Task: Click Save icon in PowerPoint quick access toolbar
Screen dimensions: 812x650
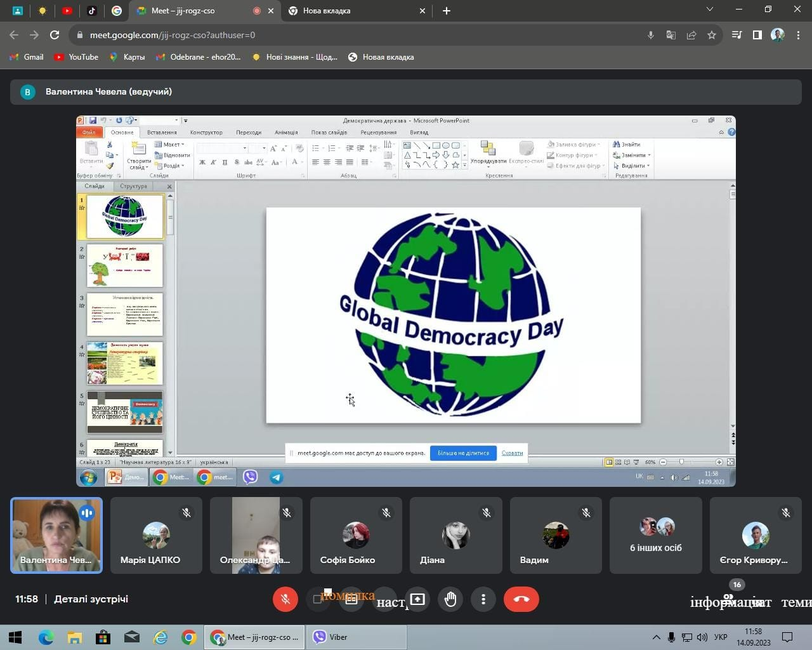Action: pyautogui.click(x=93, y=121)
